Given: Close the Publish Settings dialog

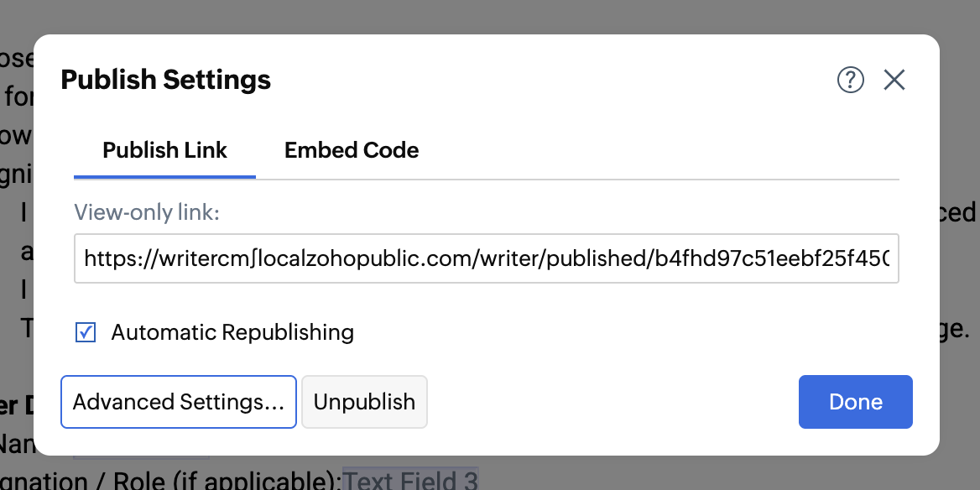Looking at the screenshot, I should click(x=894, y=80).
